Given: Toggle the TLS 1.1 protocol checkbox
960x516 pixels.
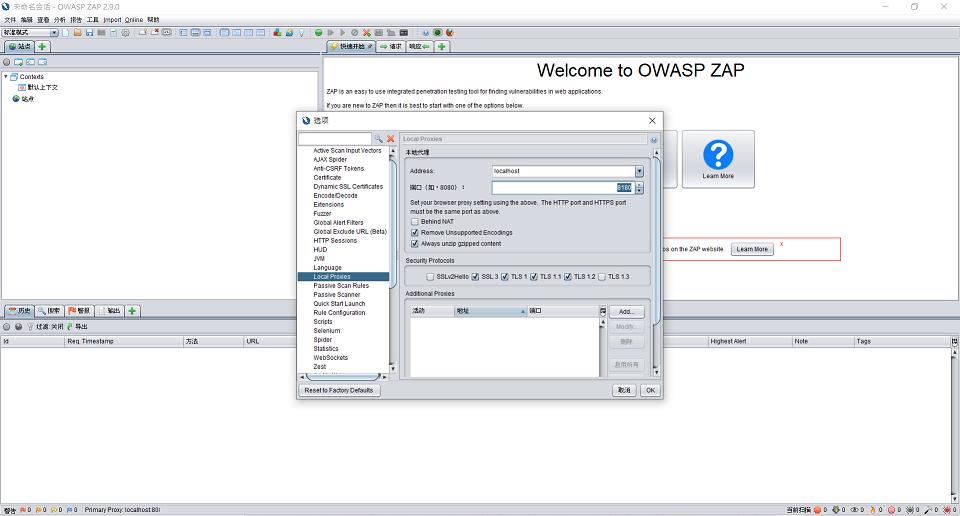Looking at the screenshot, I should click(533, 277).
